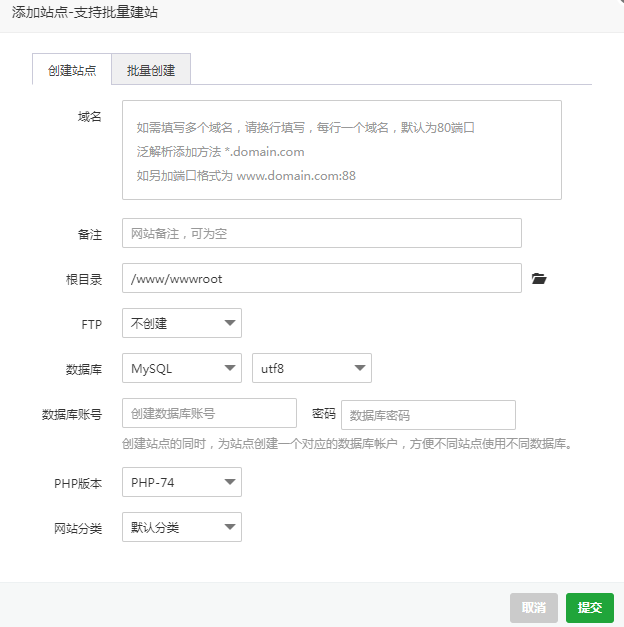This screenshot has height=627, width=624.
Task: Click the 取消 cancel button
Action: pyautogui.click(x=534, y=608)
